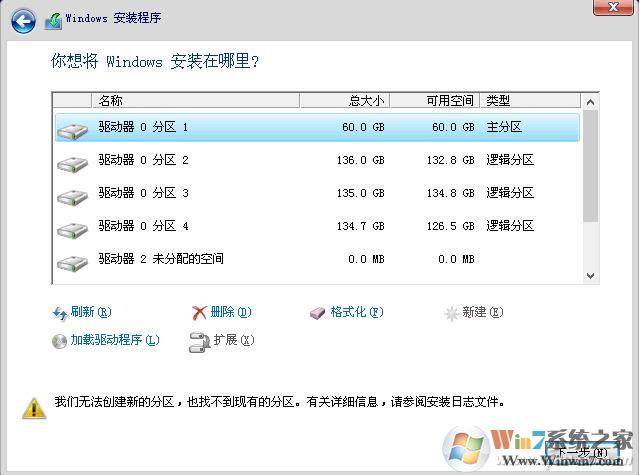The image size is (640, 475).
Task: Select row 驱动器 2 未分配的空间
Action: 317,259
